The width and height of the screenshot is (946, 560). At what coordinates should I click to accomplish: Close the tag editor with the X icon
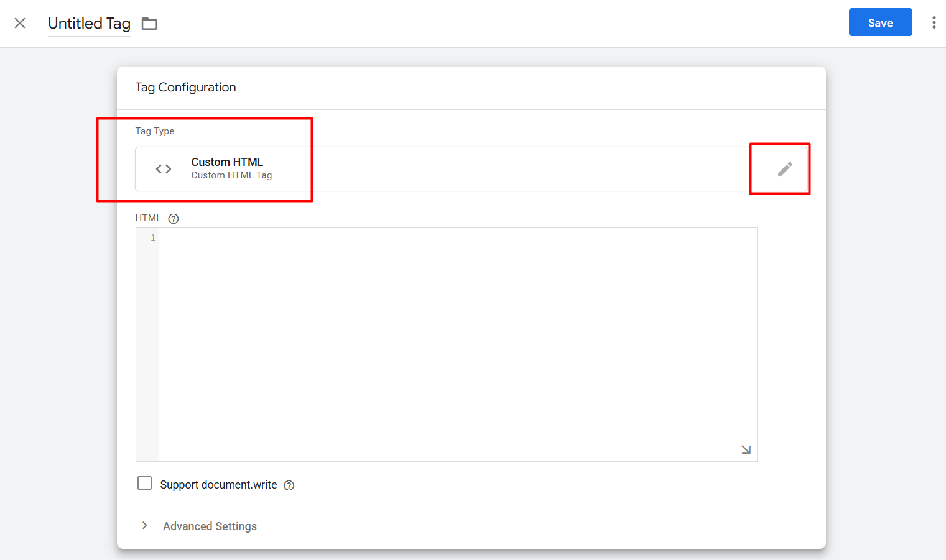click(20, 23)
